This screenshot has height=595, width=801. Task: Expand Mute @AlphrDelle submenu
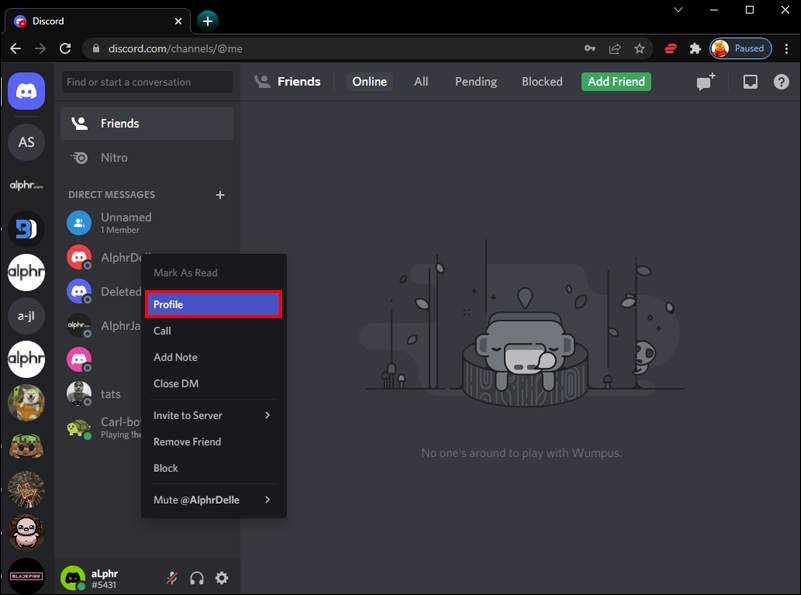[214, 500]
